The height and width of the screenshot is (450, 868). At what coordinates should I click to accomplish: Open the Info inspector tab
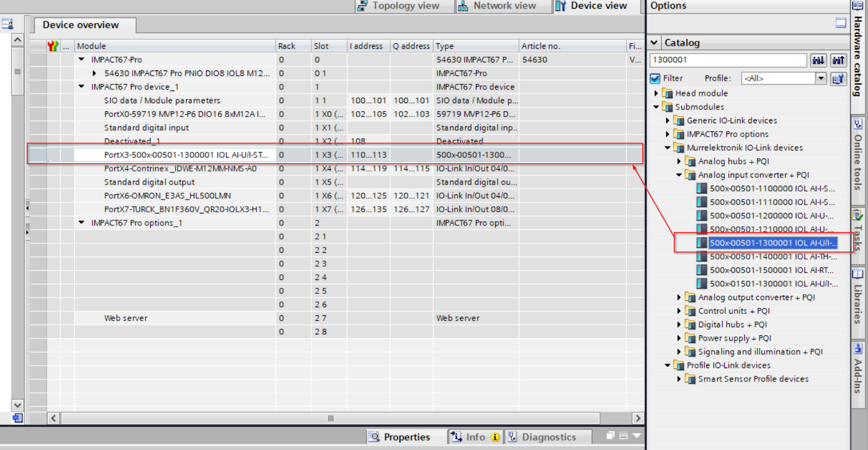click(476, 437)
